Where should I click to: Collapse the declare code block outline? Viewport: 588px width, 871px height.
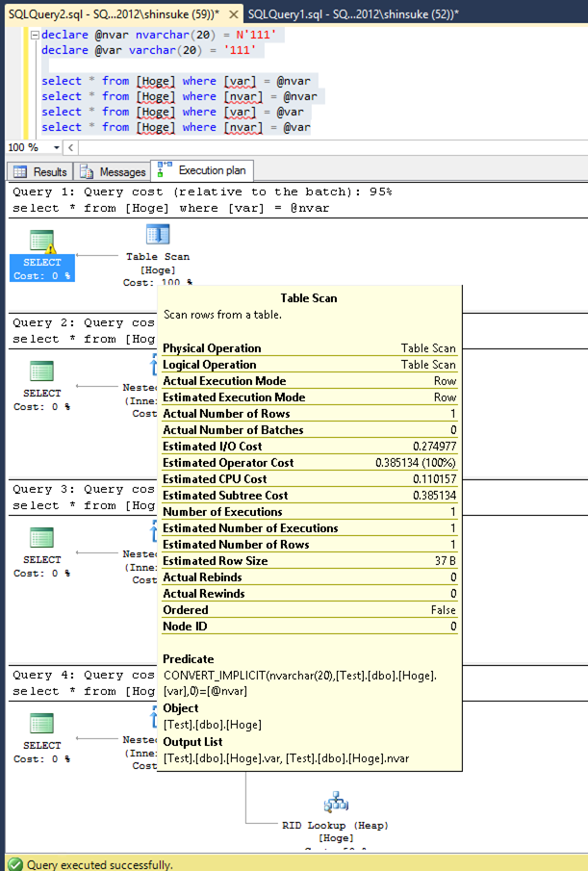point(35,35)
